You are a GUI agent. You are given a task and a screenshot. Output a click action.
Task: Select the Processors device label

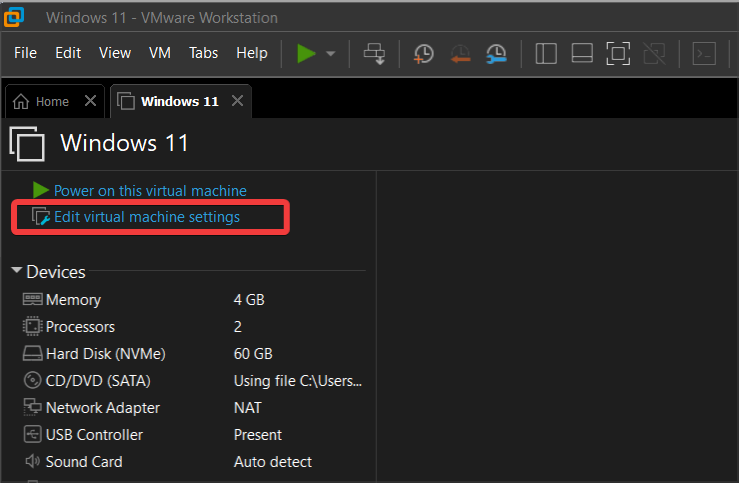pyautogui.click(x=80, y=327)
